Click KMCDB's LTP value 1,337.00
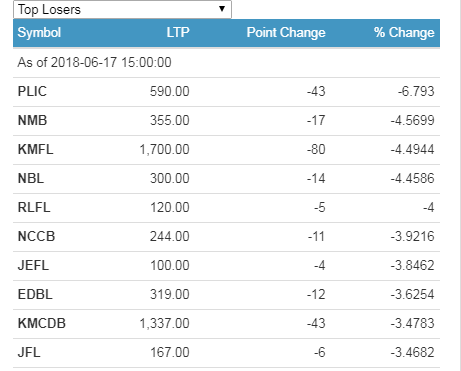This screenshot has width=461, height=371. [164, 323]
